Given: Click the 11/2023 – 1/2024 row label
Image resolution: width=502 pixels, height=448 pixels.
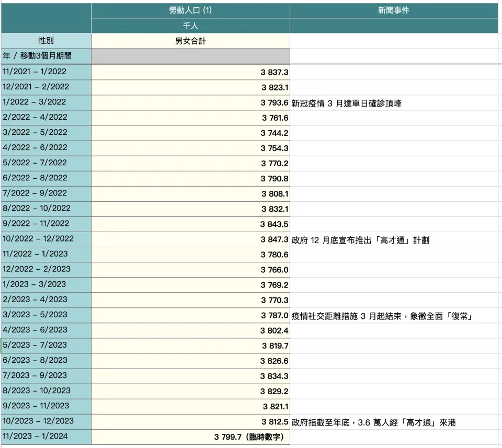Looking at the screenshot, I should point(46,436).
